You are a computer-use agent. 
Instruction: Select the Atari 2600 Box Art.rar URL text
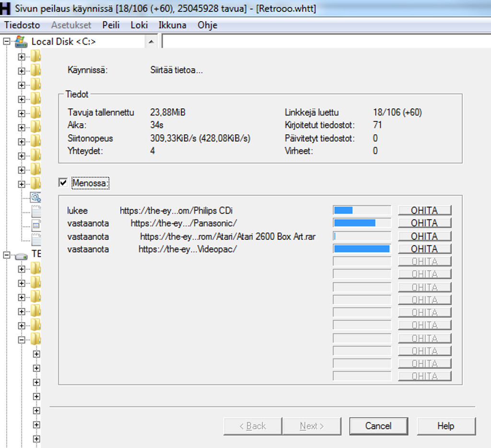(228, 237)
